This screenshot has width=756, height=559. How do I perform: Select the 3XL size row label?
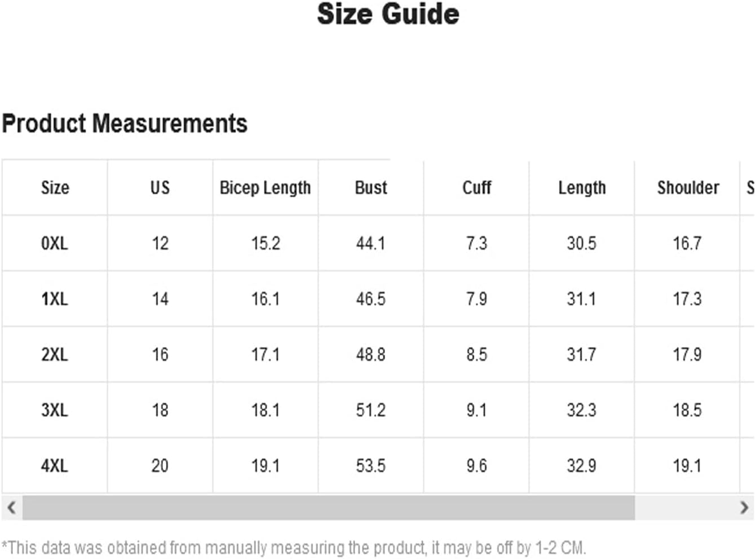coord(55,410)
